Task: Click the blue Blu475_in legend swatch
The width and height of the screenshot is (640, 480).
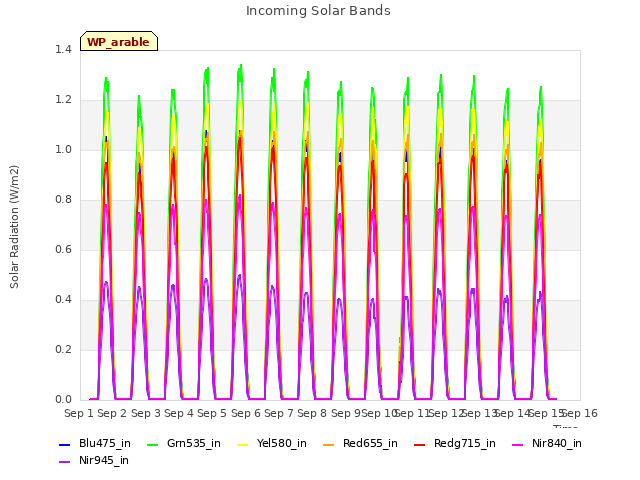Action: click(x=64, y=444)
